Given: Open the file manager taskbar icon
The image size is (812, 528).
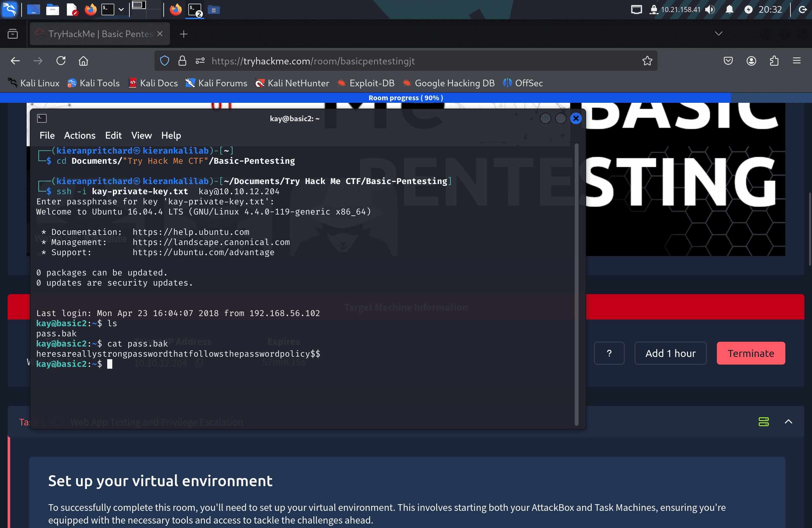Looking at the screenshot, I should click(x=53, y=10).
